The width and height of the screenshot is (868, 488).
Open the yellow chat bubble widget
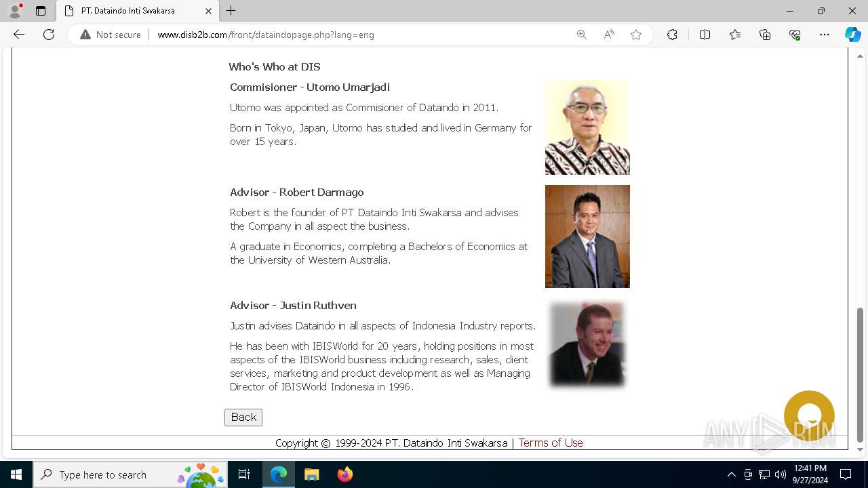(809, 415)
